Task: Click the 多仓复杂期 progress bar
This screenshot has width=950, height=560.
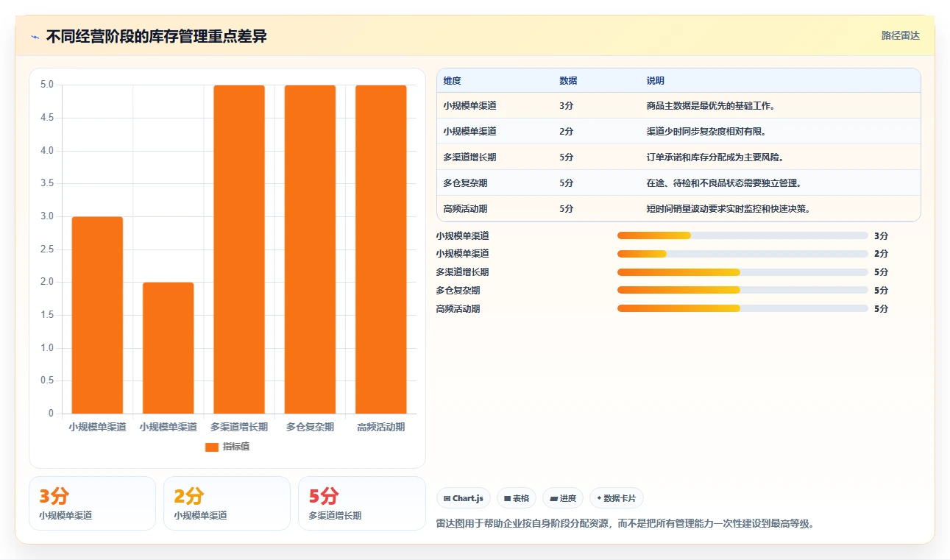Action: [x=742, y=291]
